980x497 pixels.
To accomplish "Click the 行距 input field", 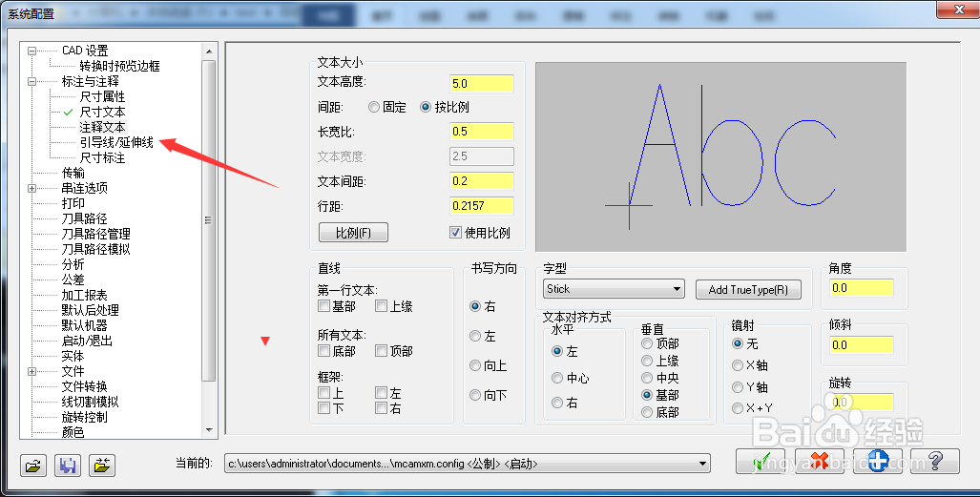I will click(482, 206).
